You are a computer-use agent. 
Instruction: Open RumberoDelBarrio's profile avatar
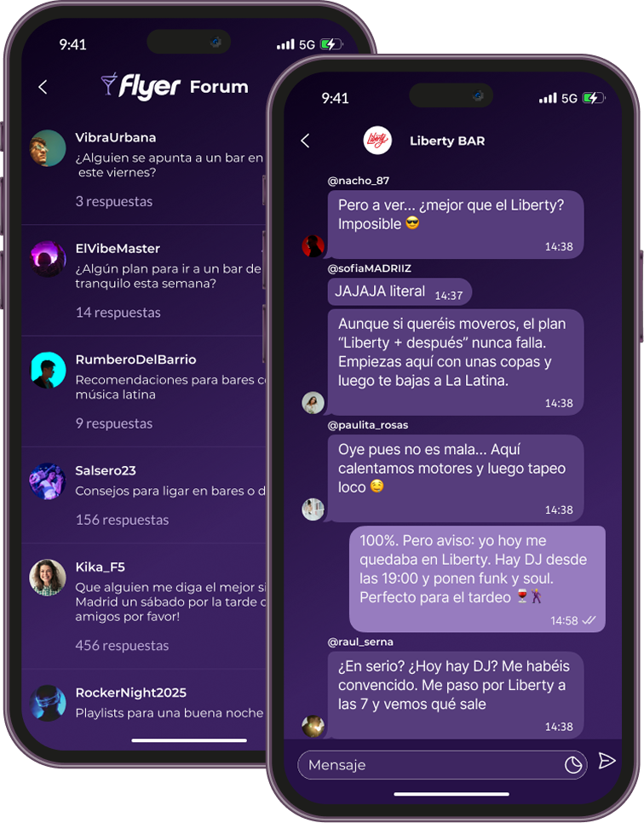click(x=47, y=370)
